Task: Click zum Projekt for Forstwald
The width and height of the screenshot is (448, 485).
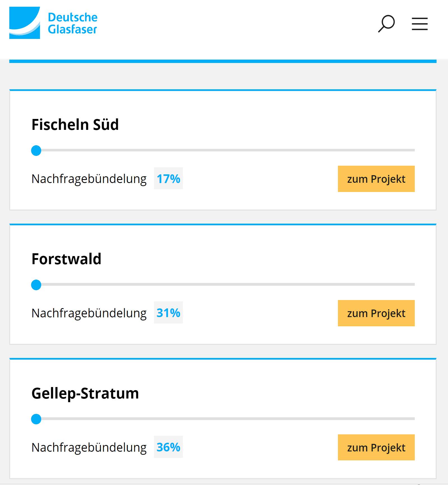Action: [376, 313]
